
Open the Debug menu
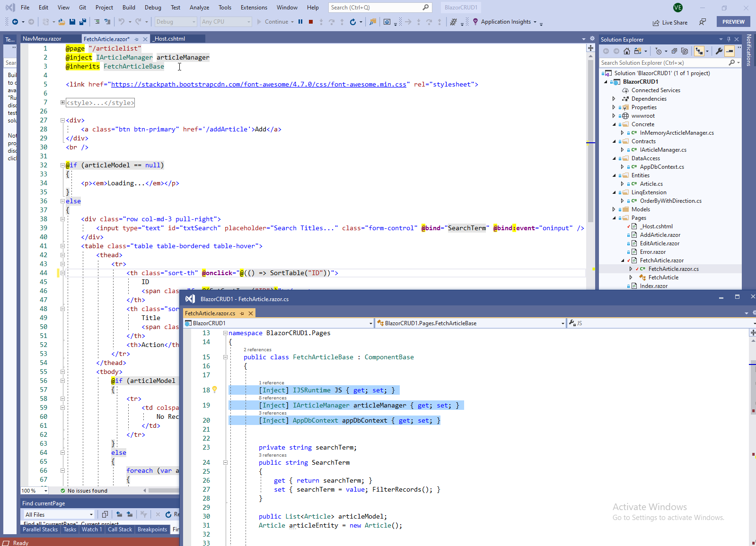(152, 8)
